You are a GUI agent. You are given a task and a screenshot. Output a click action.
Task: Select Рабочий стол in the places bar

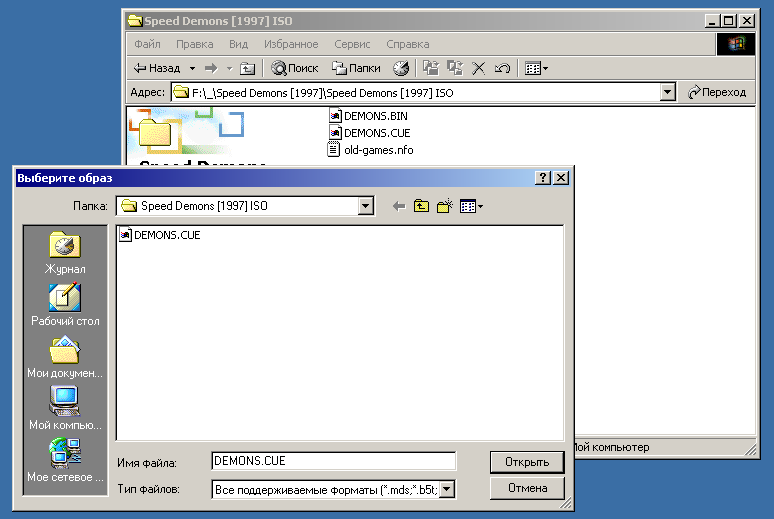tap(65, 305)
